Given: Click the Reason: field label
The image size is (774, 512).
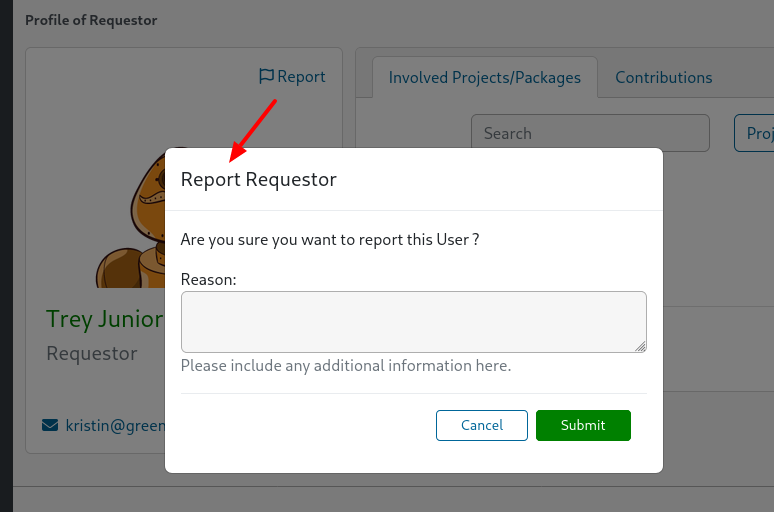Looking at the screenshot, I should [x=208, y=279].
